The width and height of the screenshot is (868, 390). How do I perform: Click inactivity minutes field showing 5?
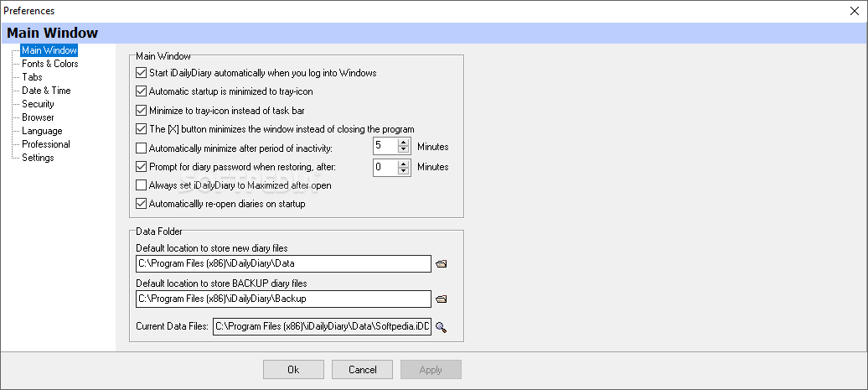point(386,146)
